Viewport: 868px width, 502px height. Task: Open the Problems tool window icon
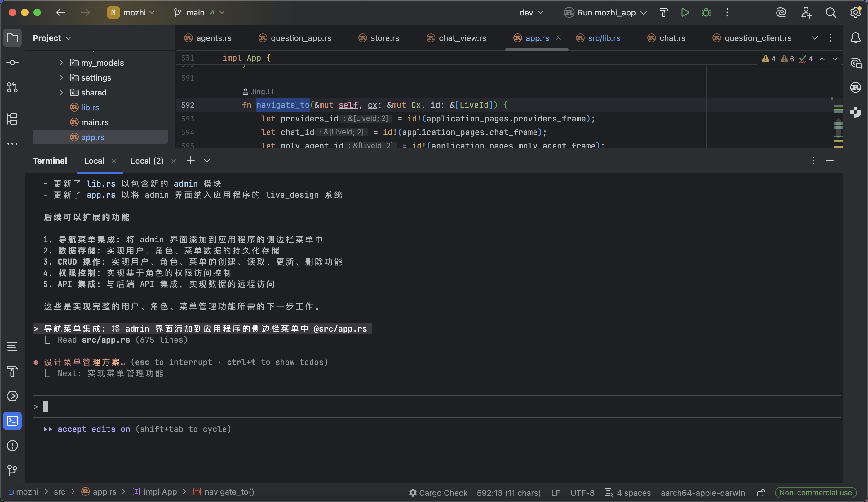[x=12, y=446]
